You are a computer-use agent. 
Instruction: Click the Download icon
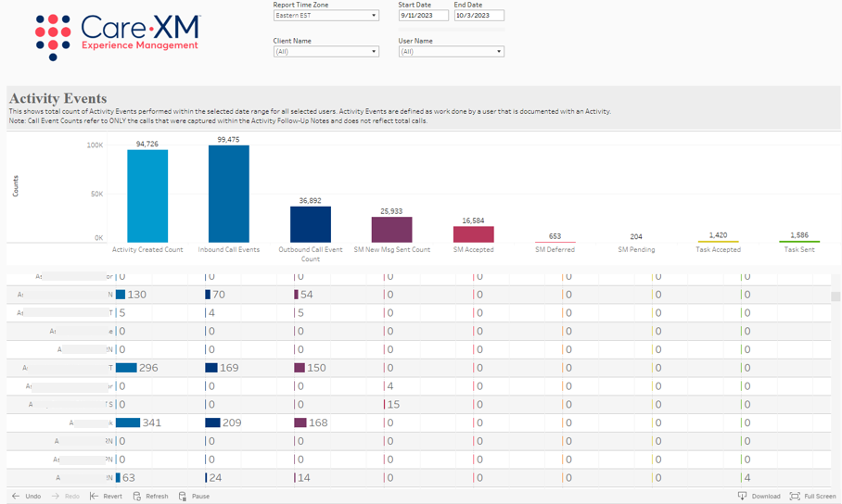(x=742, y=497)
